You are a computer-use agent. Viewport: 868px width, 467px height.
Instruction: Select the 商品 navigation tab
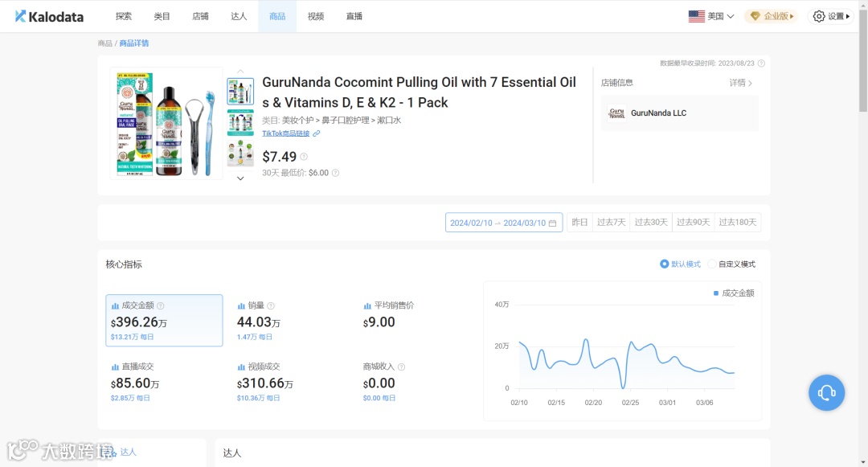point(277,17)
